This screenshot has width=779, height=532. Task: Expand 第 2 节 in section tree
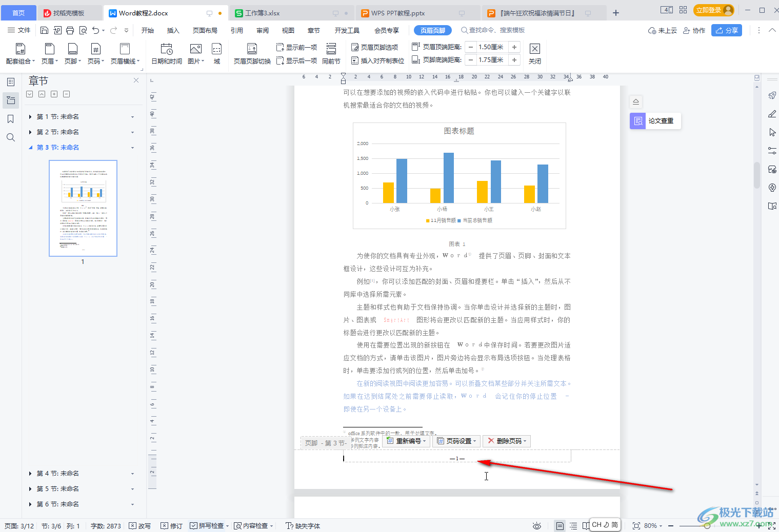pyautogui.click(x=30, y=132)
